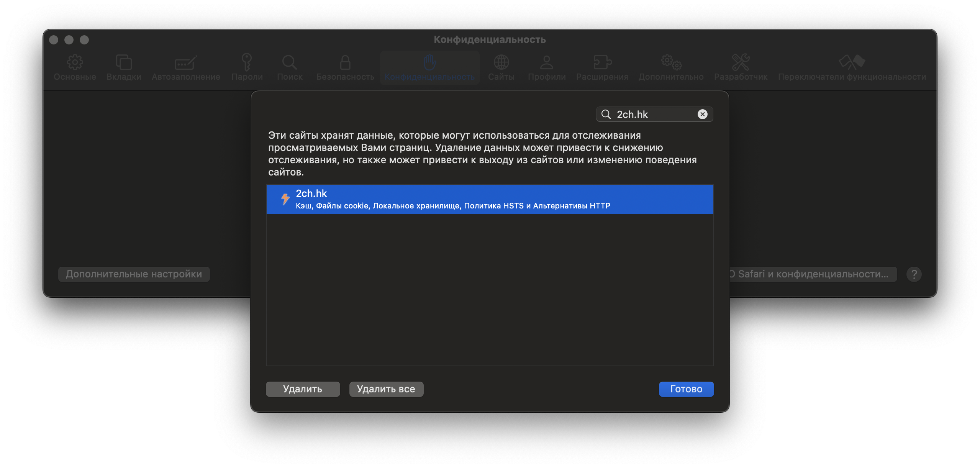The width and height of the screenshot is (980, 469).
Task: Clear the 2ch.hk search text
Action: click(x=702, y=114)
